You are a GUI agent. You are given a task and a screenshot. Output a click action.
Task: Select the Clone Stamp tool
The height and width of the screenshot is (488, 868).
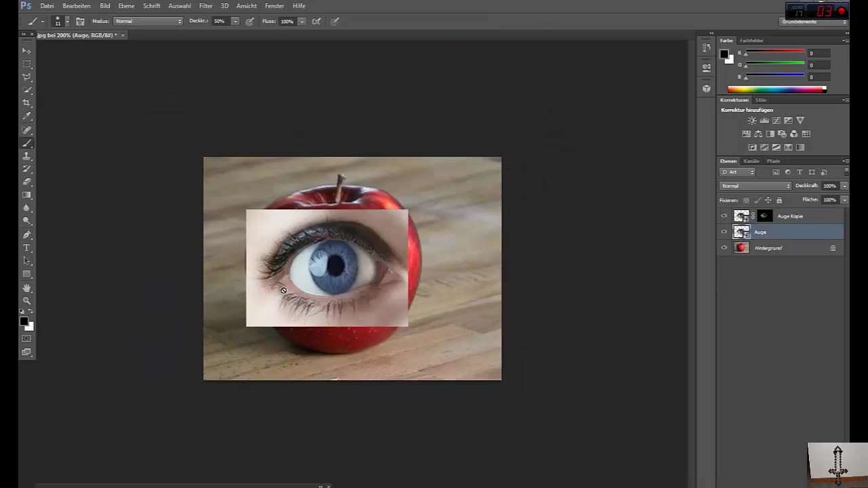27,156
